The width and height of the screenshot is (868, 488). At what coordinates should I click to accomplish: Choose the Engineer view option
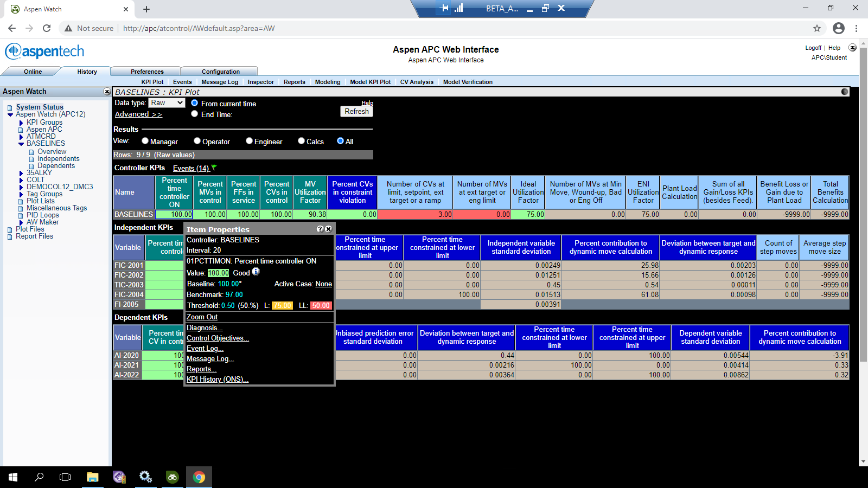coord(249,141)
